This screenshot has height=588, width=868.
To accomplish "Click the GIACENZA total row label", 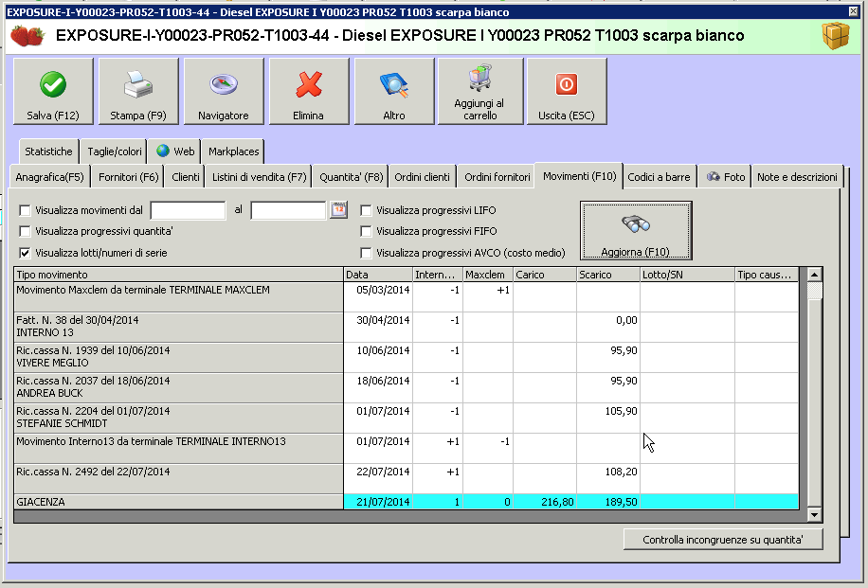I will [x=178, y=502].
